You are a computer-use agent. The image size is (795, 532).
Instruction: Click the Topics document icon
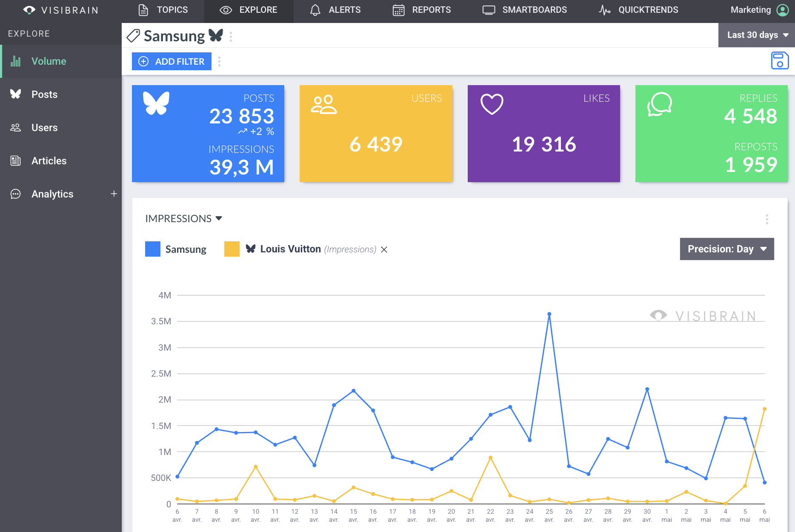click(x=143, y=10)
